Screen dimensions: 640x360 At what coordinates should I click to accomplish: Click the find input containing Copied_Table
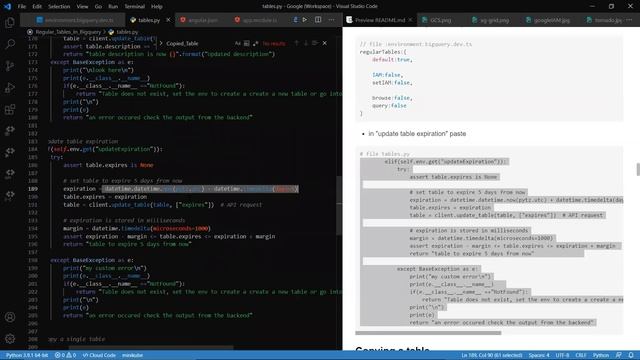(199, 43)
